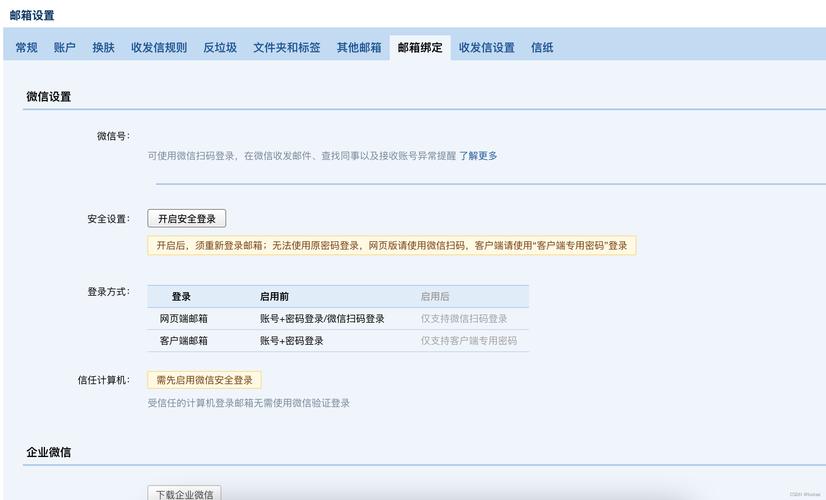The width and height of the screenshot is (826, 500).
Task: Click the 需先启用微信安全登录 notice
Action: (x=204, y=380)
